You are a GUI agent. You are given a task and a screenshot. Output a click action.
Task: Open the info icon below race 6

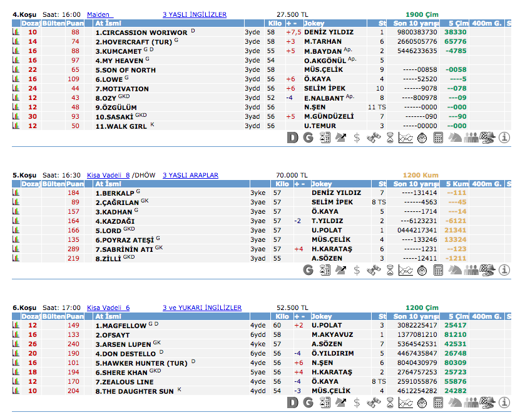coord(504,402)
